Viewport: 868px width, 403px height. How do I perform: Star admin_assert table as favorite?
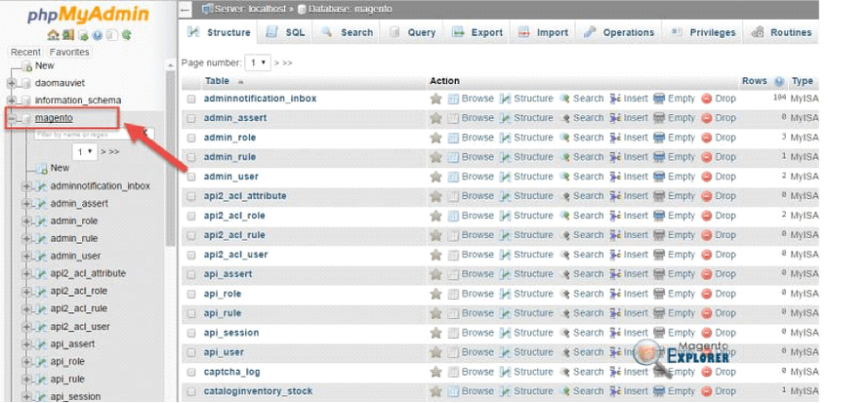[x=436, y=118]
